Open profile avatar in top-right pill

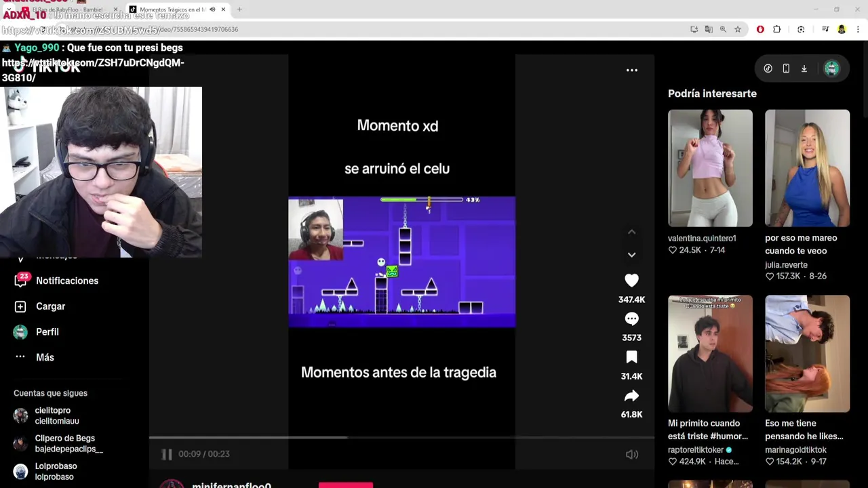click(831, 68)
